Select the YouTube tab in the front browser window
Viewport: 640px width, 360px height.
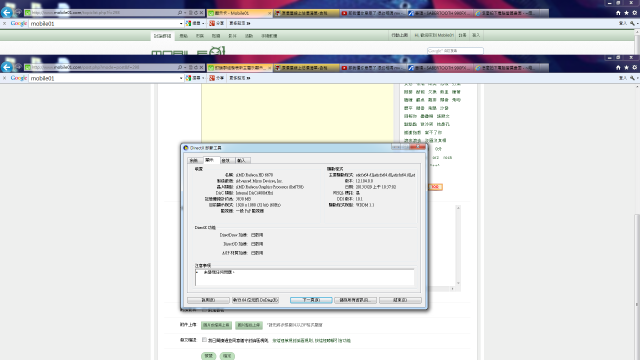point(373,68)
